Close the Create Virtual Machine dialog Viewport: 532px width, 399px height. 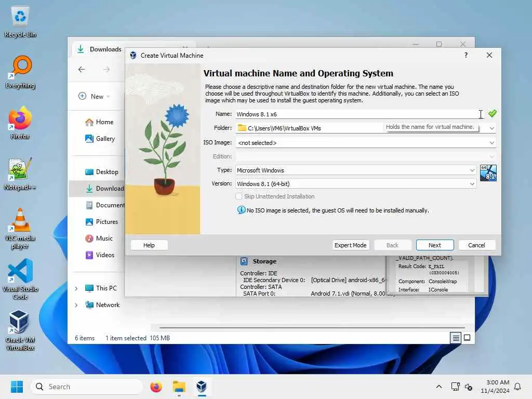click(x=489, y=55)
